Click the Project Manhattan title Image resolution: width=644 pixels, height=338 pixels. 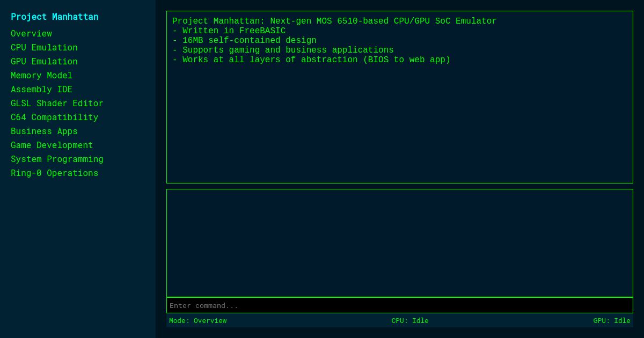click(55, 17)
